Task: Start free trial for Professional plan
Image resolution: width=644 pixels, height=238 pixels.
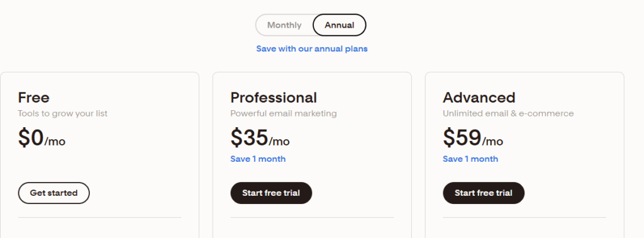Action: point(271,193)
